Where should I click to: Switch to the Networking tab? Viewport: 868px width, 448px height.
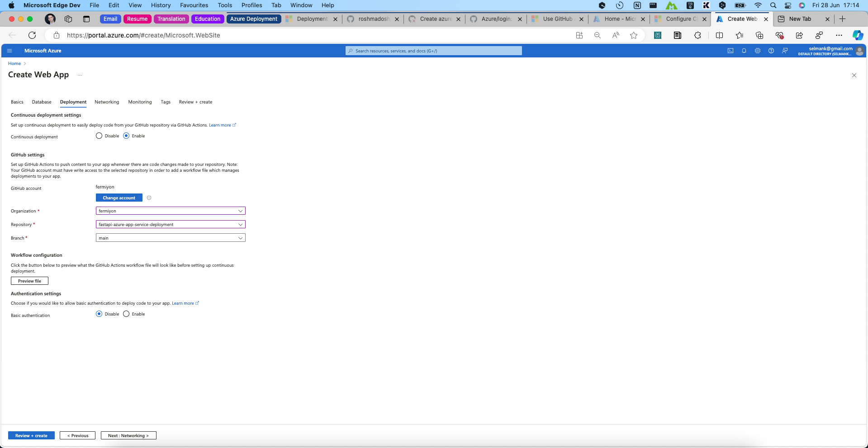click(107, 102)
